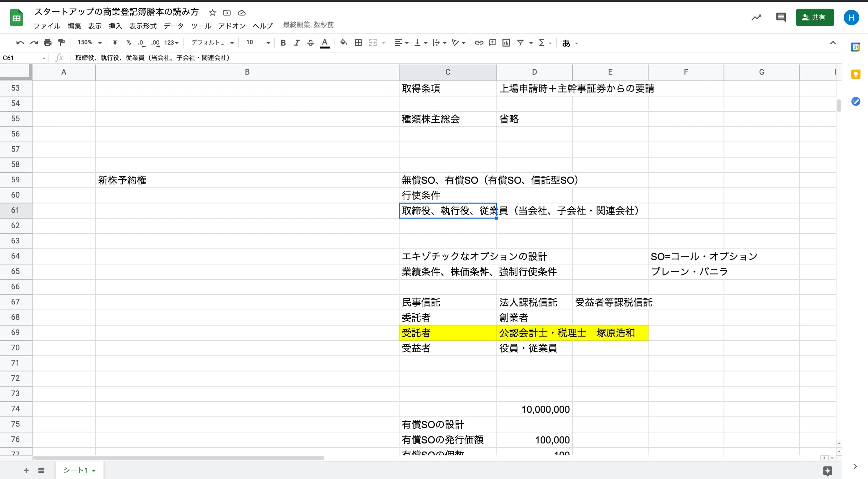Open the zoom level dropdown
The image size is (868, 479).
[x=89, y=43]
